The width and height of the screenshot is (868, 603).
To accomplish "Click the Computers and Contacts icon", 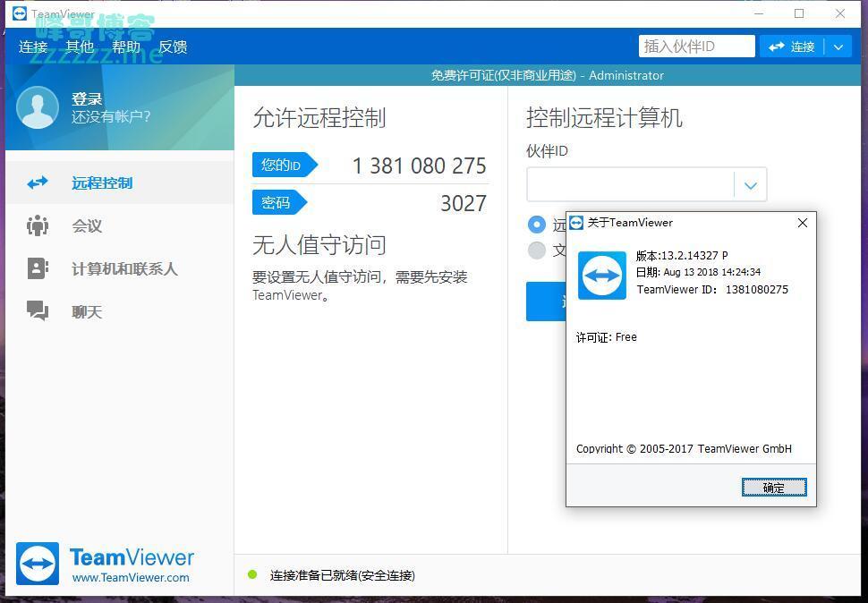I will (x=38, y=268).
